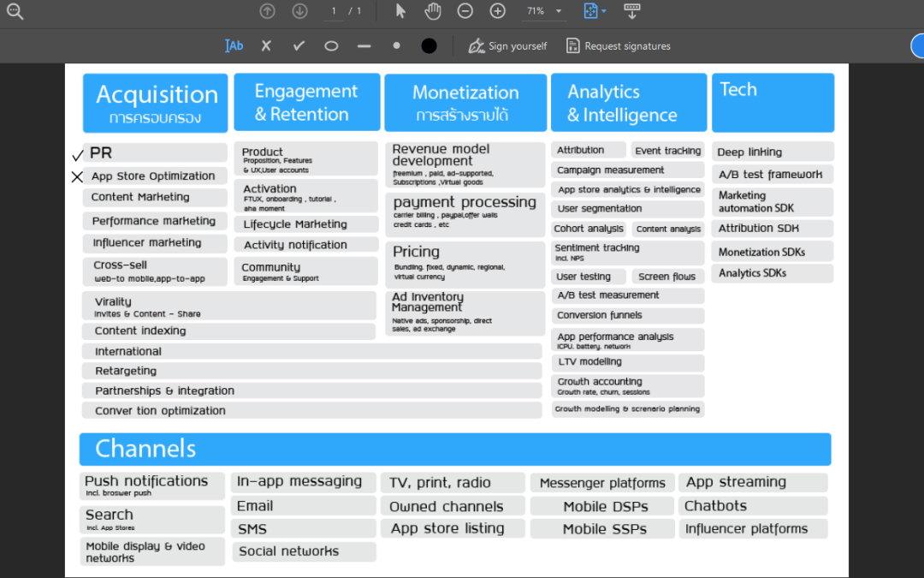
Task: Click 'Retargeting' text
Action: pos(126,371)
